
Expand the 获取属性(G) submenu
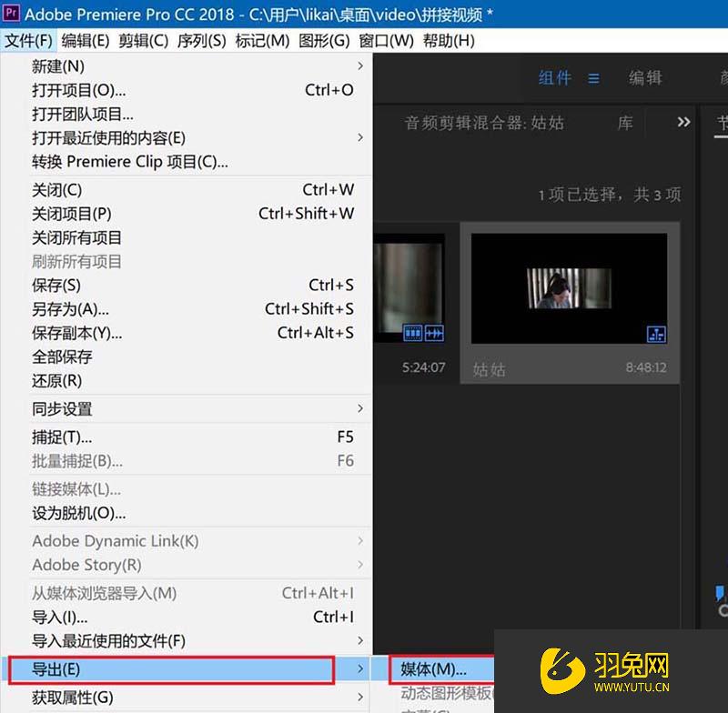[187, 698]
